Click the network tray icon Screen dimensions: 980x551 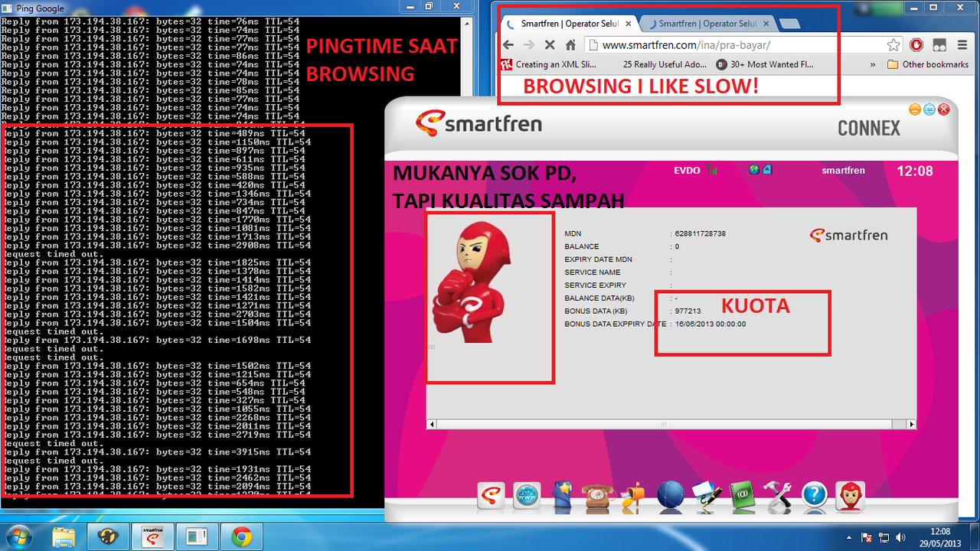coord(884,537)
